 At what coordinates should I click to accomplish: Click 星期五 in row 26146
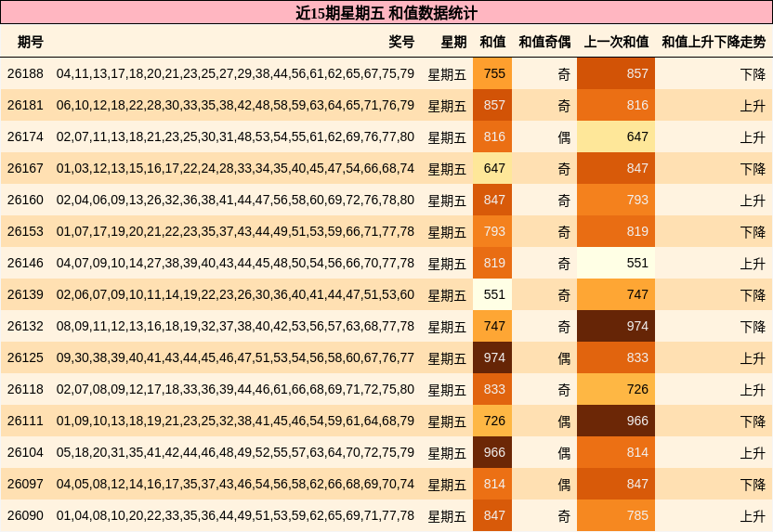coord(447,264)
